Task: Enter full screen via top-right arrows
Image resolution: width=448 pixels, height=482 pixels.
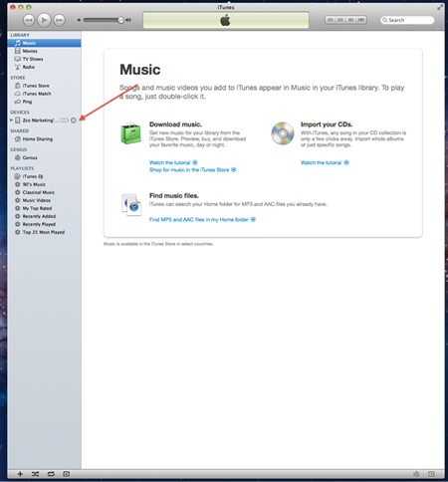Action: pyautogui.click(x=440, y=7)
